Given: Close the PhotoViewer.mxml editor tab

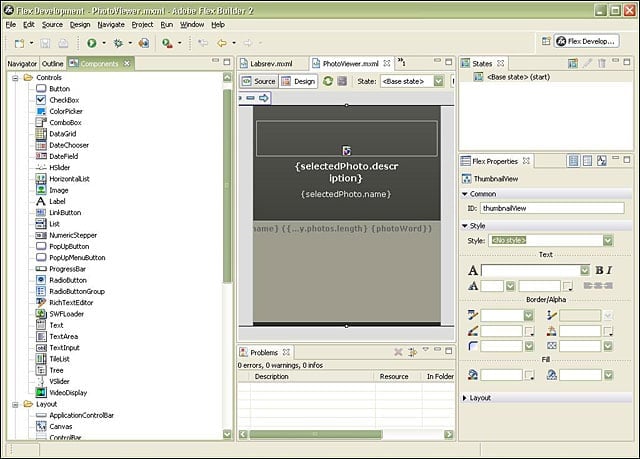Looking at the screenshot, I should coord(387,63).
